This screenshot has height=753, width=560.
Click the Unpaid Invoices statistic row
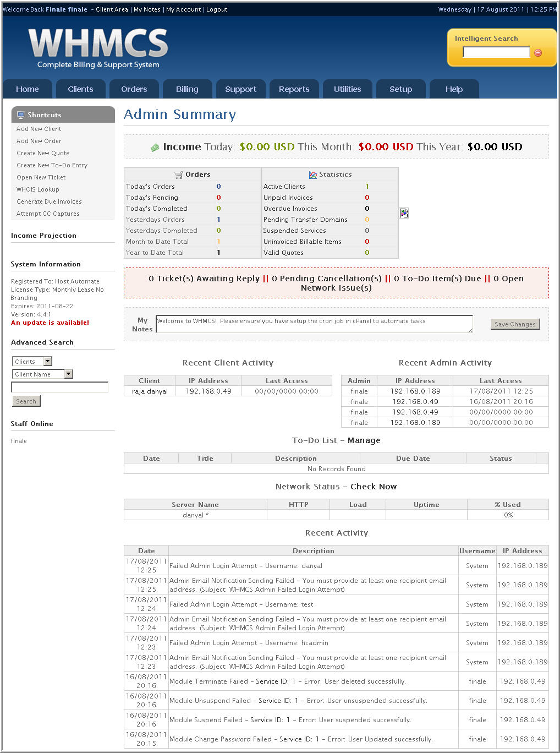[330, 198]
